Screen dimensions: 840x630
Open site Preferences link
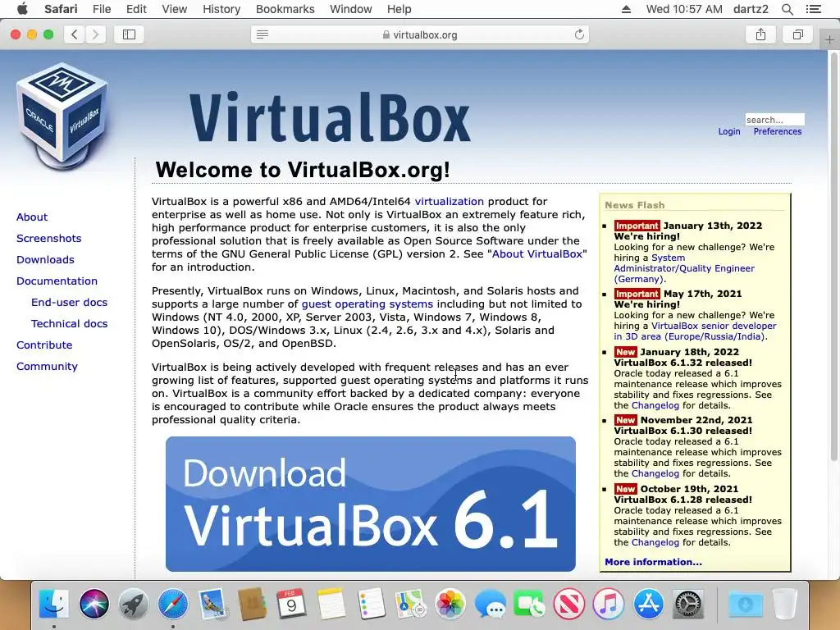click(x=778, y=131)
